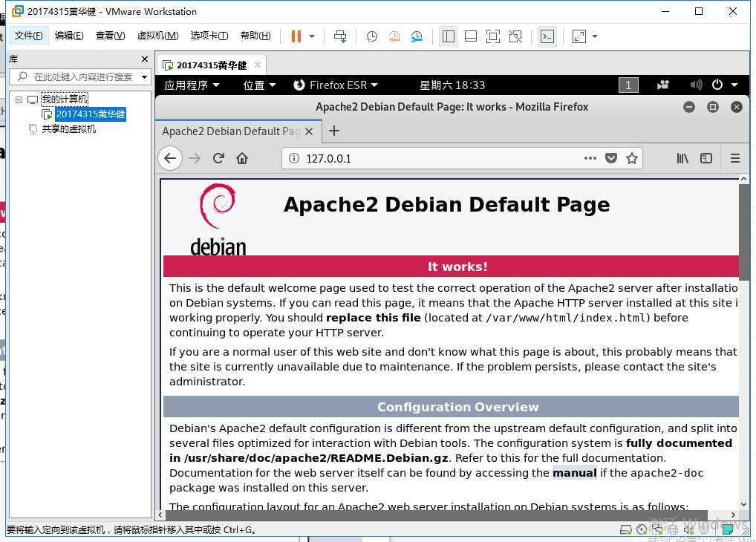The image size is (756, 542).
Task: Open the 帮助(H) menu
Action: coord(255,36)
